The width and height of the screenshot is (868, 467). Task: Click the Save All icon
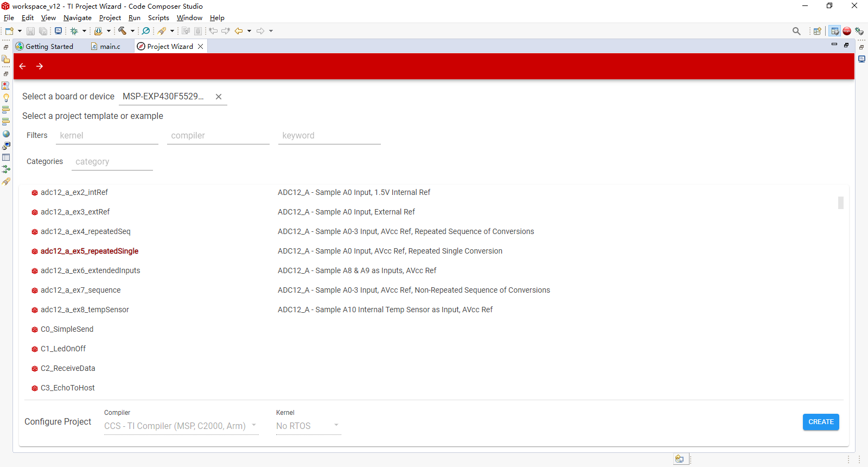[x=43, y=31]
